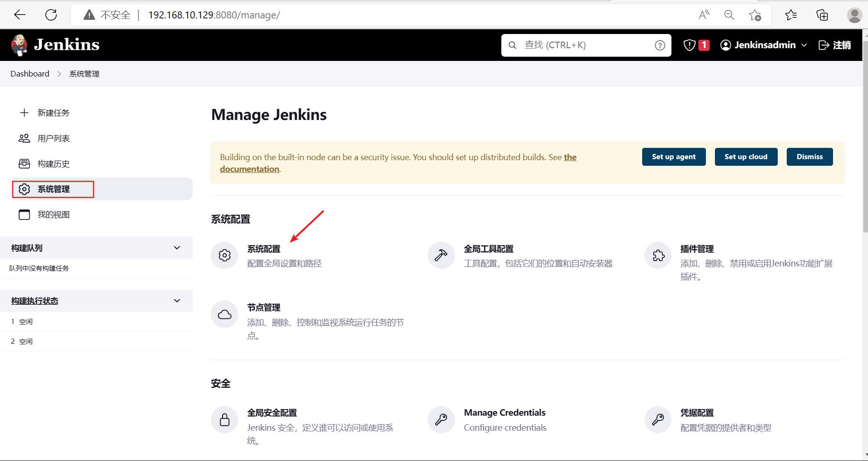The width and height of the screenshot is (868, 461).
Task: Click the 插件管理 puzzle piece icon
Action: (658, 256)
